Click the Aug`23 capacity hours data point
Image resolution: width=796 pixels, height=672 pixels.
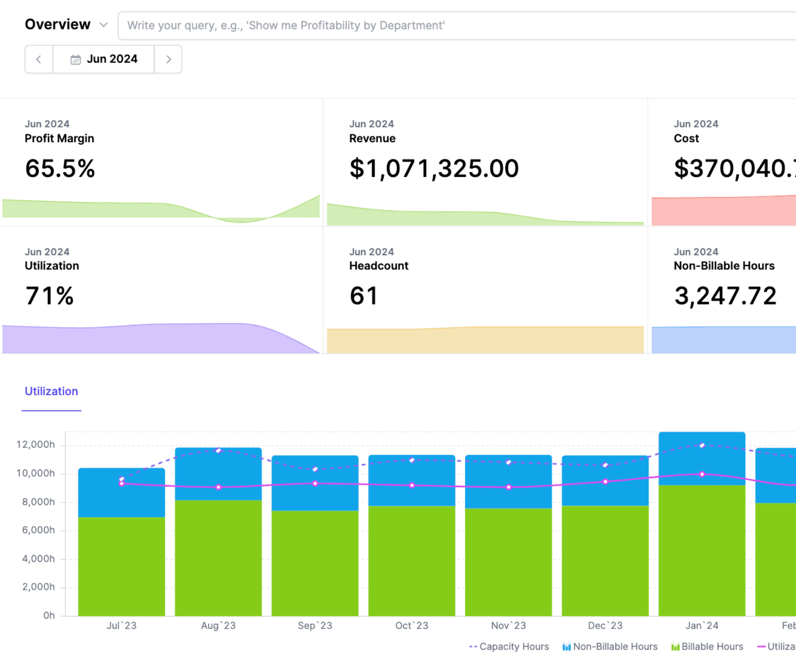pyautogui.click(x=218, y=450)
